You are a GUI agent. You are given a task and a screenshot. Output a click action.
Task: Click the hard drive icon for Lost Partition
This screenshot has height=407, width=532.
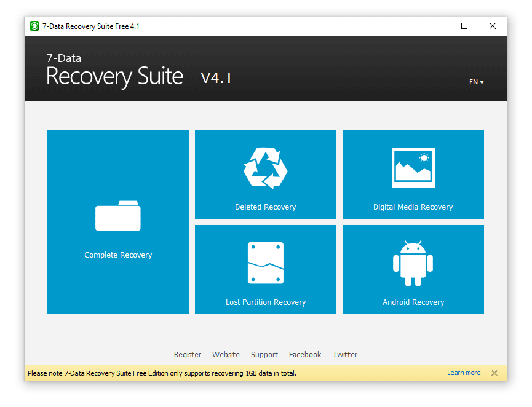pyautogui.click(x=266, y=263)
